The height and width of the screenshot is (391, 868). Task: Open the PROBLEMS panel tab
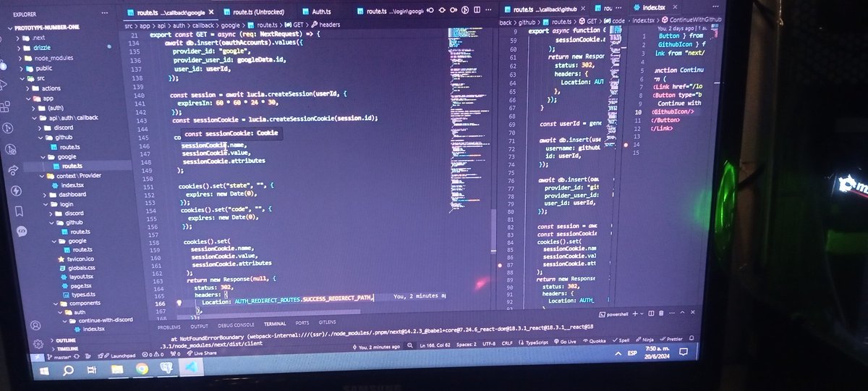pyautogui.click(x=169, y=327)
